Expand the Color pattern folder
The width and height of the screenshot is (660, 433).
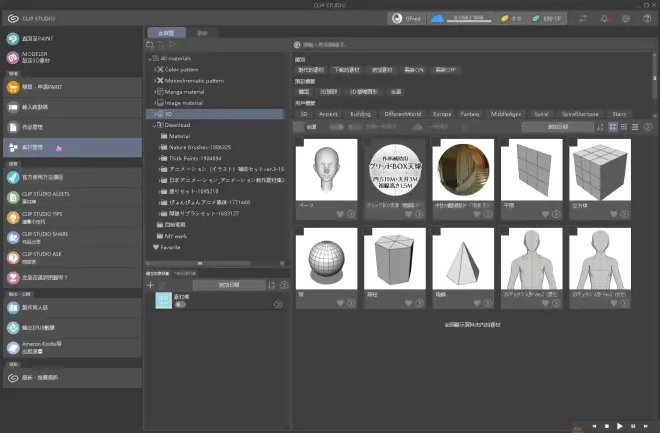pyautogui.click(x=155, y=69)
